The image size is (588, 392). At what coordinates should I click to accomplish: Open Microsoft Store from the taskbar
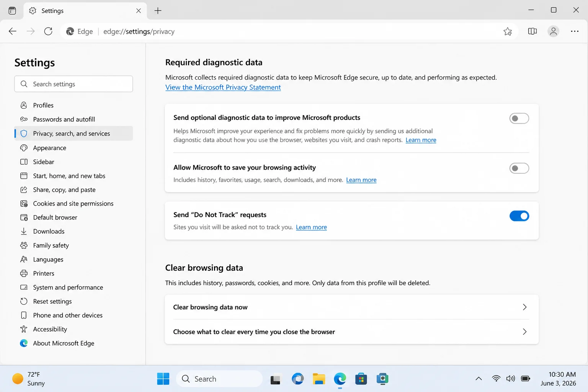pos(361,379)
